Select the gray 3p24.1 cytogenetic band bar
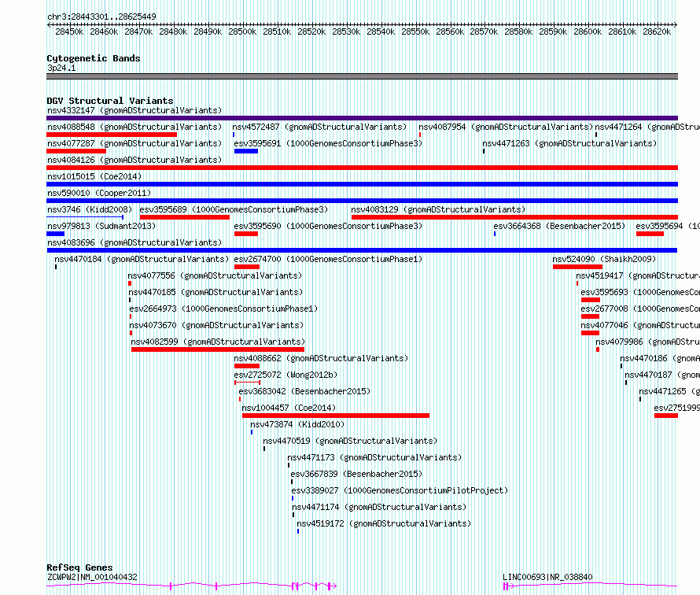Viewport: 700px width, 595px height. tap(362, 76)
